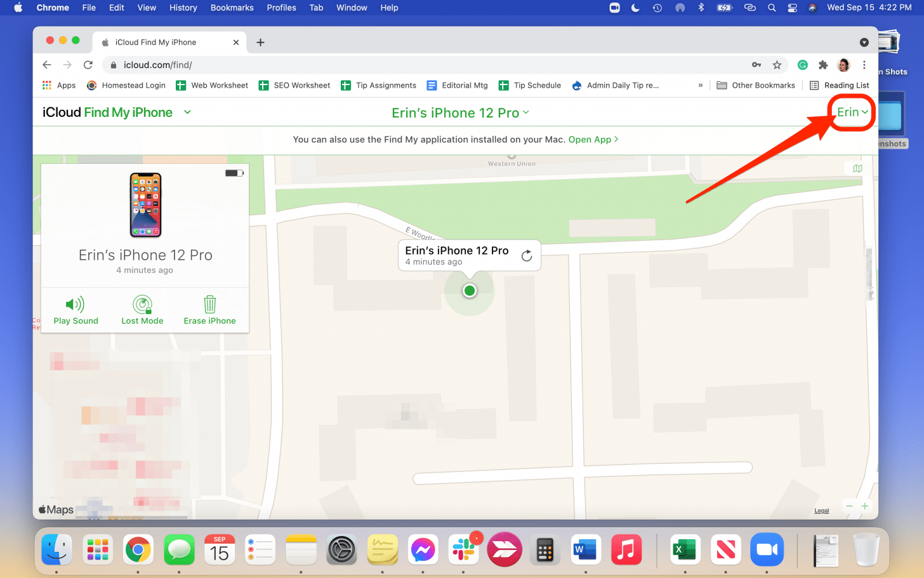The width and height of the screenshot is (924, 578).
Task: Click the Bluetooth menu bar icon
Action: (x=701, y=8)
